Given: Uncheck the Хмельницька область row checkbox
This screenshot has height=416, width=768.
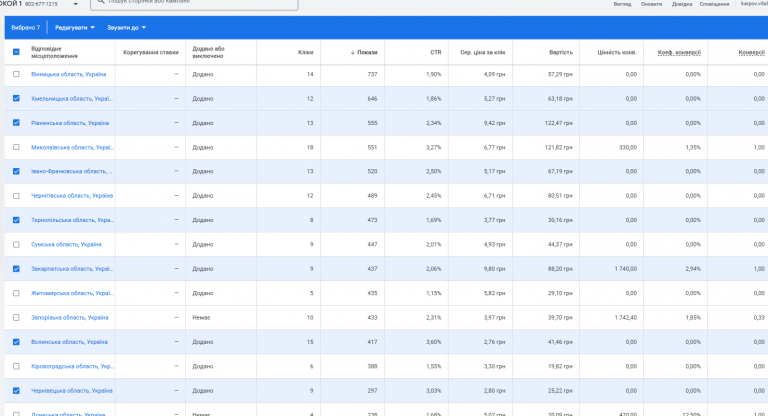Looking at the screenshot, I should coord(16,98).
